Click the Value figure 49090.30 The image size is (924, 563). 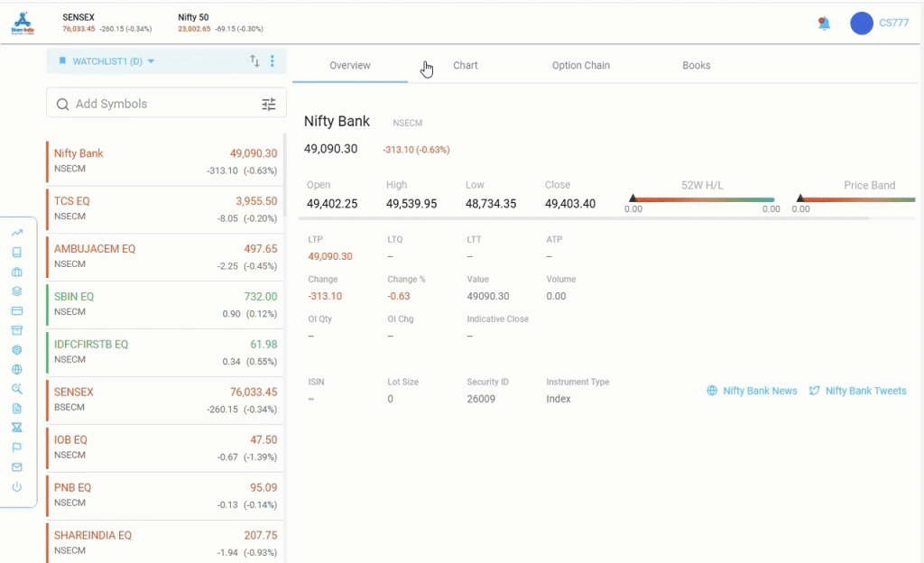point(488,296)
